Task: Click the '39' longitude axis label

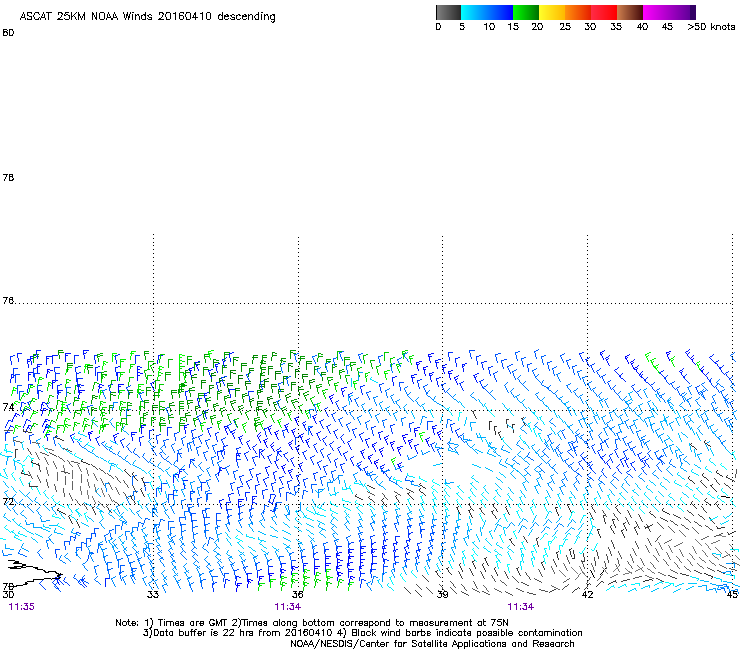Action: (442, 594)
